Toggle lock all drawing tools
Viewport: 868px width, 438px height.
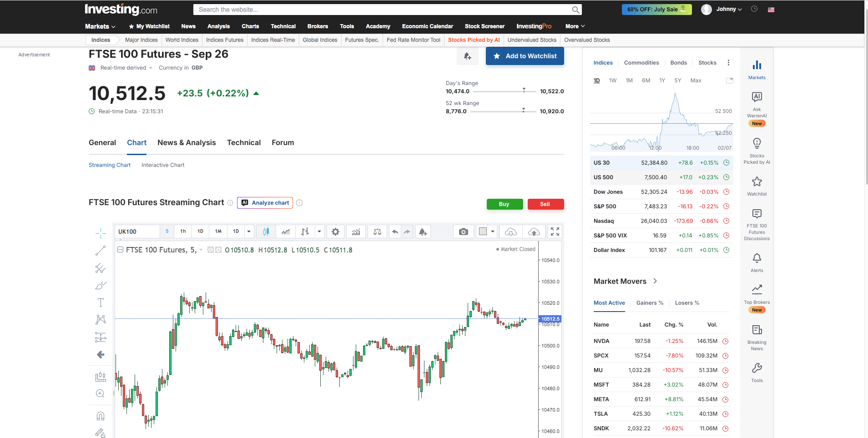click(101, 433)
